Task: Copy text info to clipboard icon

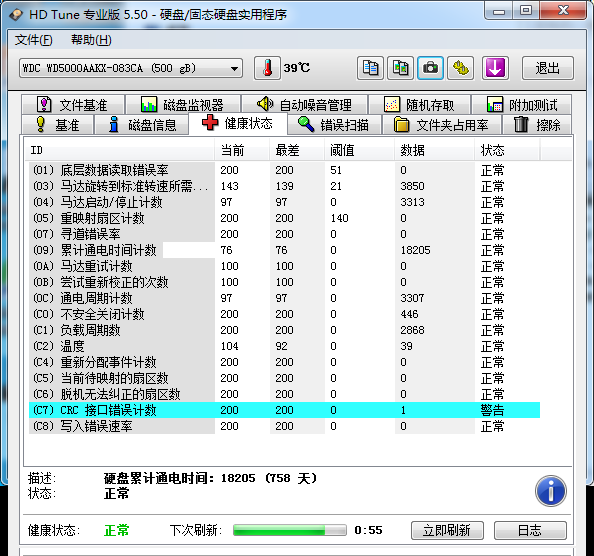Action: click(370, 68)
